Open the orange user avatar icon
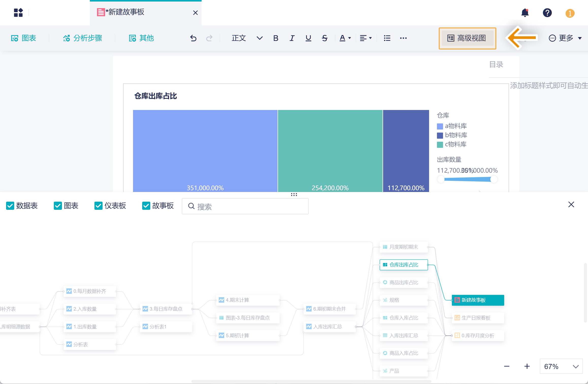 click(x=570, y=13)
